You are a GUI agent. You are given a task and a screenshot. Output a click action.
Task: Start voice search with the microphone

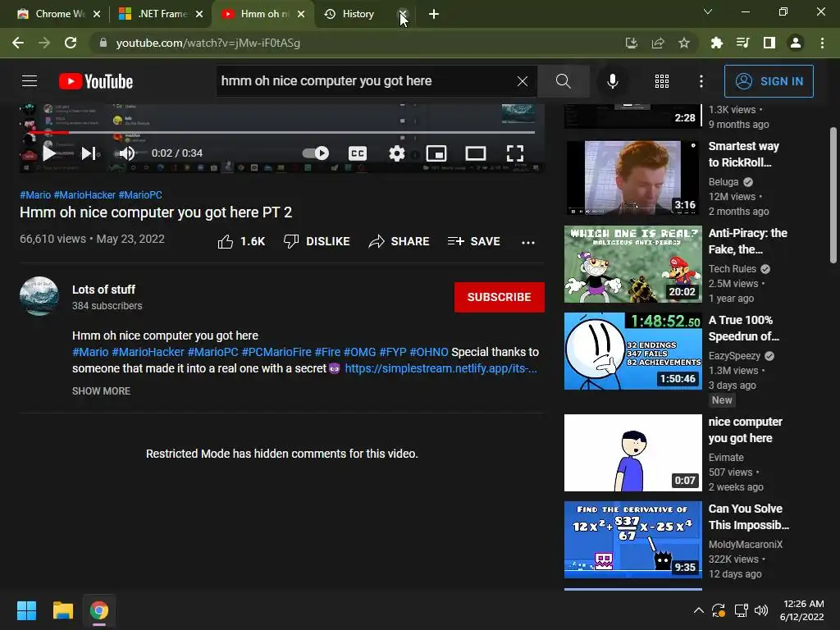click(612, 81)
